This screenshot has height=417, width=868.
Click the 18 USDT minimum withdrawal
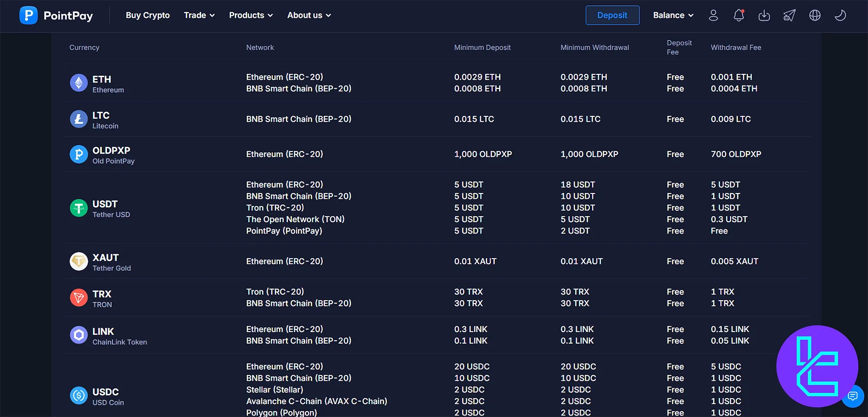click(578, 184)
